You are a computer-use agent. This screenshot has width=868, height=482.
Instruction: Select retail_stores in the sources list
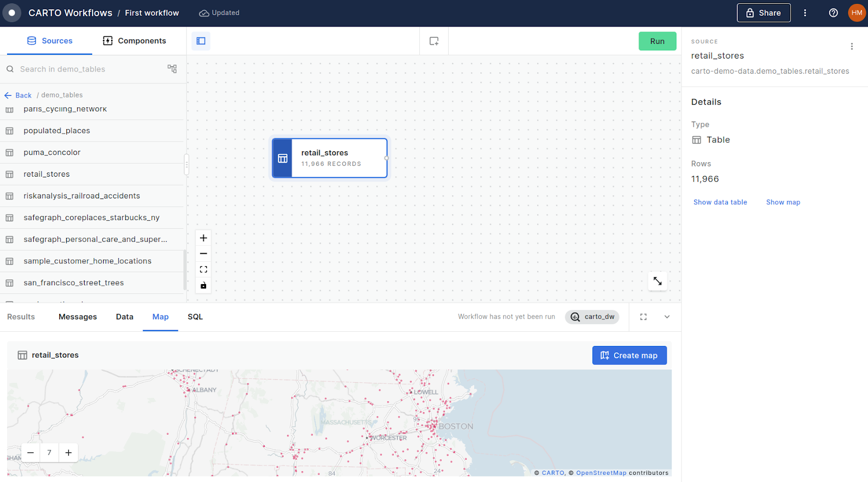(x=92, y=174)
